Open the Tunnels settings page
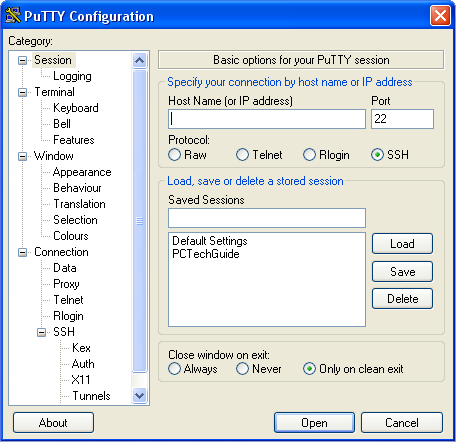456x442 pixels. pos(91,396)
